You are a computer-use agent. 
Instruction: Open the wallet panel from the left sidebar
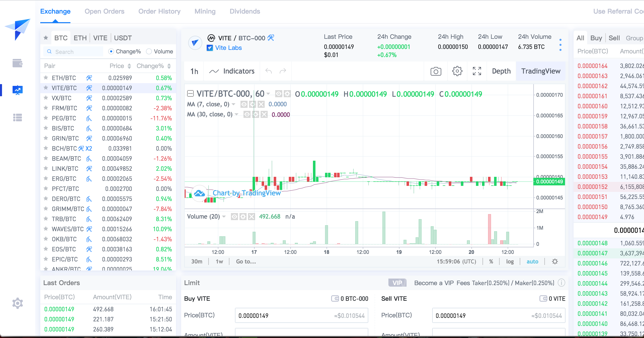pyautogui.click(x=17, y=63)
